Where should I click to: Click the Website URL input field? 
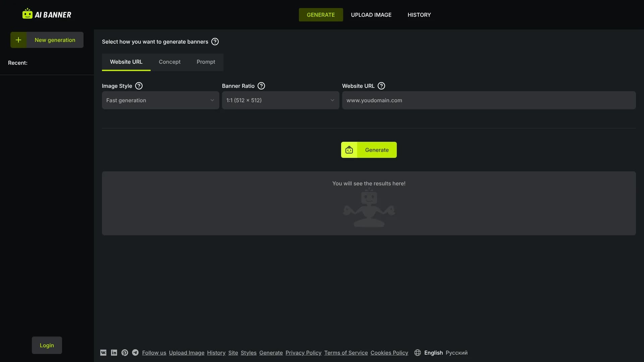[488, 100]
